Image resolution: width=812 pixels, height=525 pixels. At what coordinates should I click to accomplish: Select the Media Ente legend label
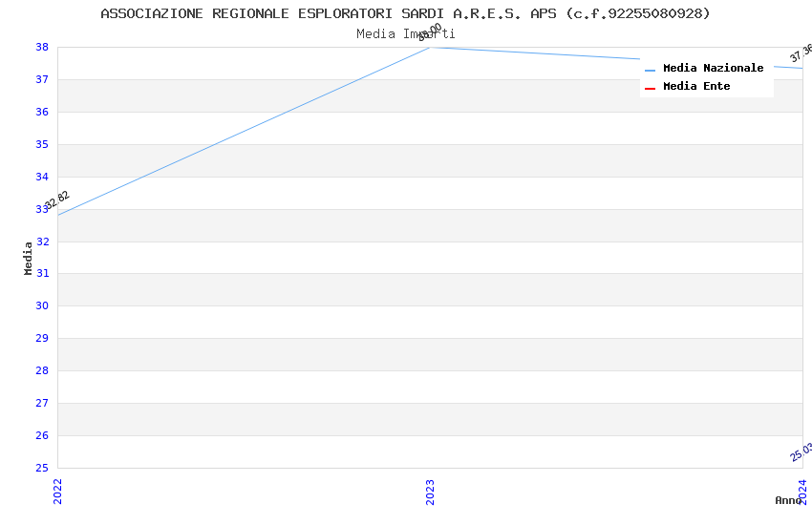696,86
